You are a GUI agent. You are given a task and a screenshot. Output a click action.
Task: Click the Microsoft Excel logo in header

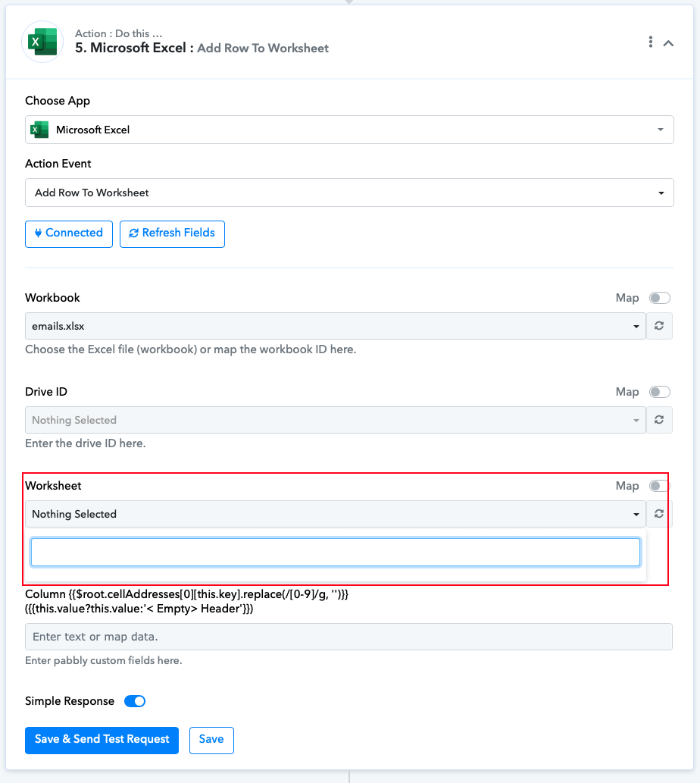pos(42,42)
